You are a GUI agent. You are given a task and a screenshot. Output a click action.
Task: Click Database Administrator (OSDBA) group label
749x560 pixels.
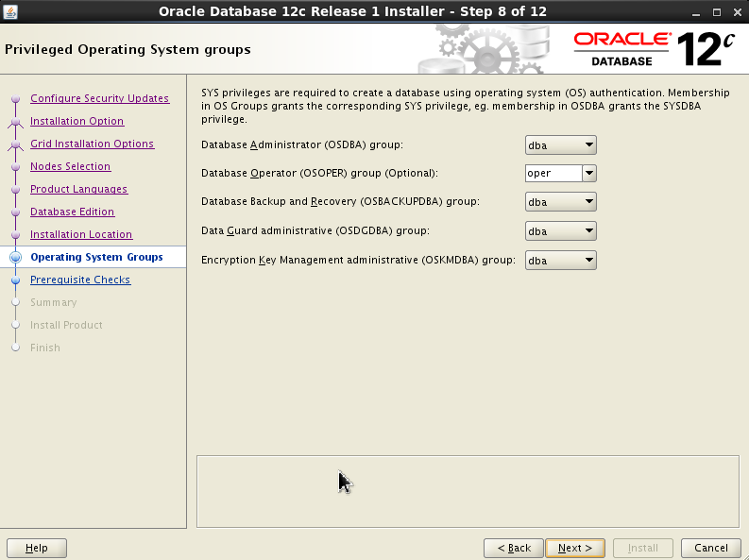(x=302, y=144)
